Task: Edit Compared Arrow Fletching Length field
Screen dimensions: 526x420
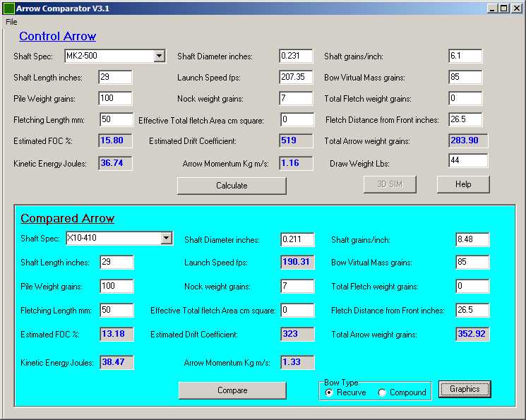Action: click(116, 310)
